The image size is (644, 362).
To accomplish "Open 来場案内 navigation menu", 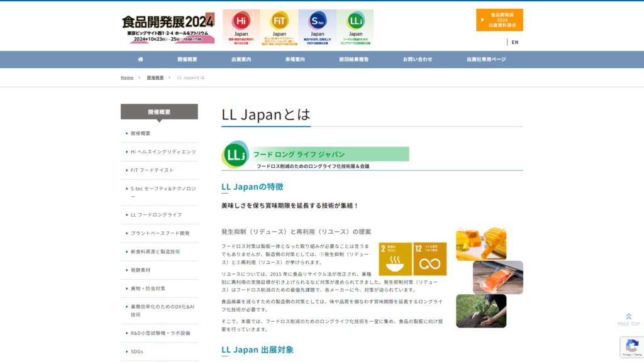I will [x=295, y=59].
